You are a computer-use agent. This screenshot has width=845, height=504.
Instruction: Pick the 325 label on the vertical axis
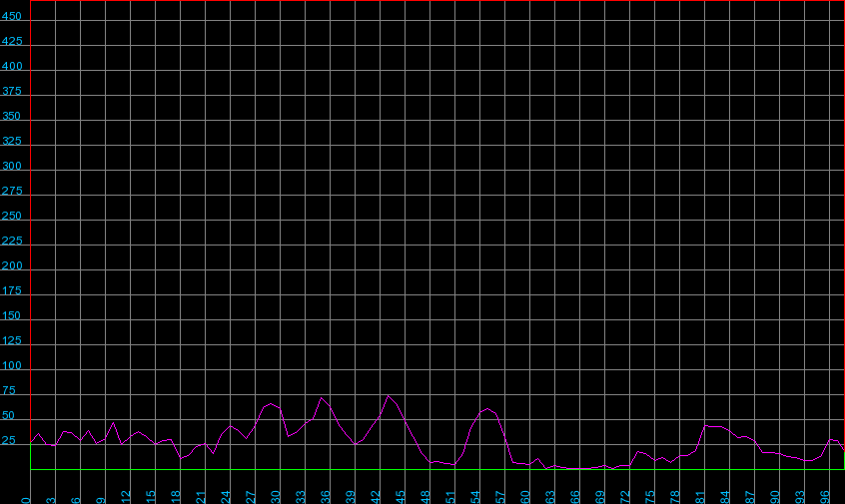(11, 141)
